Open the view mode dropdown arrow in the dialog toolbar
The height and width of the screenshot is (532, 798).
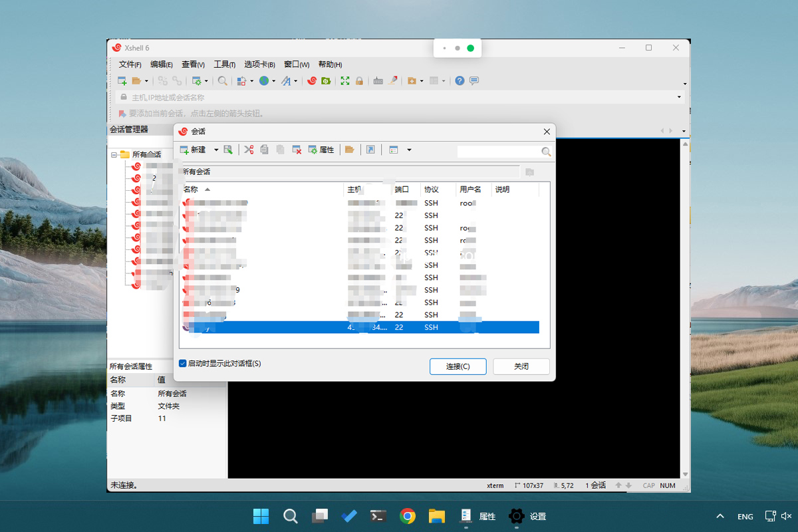[409, 150]
